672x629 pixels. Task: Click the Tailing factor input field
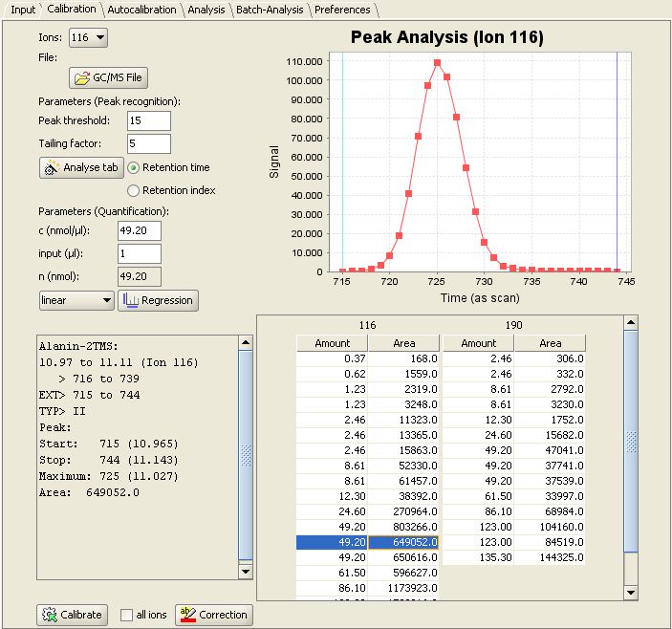(x=149, y=143)
